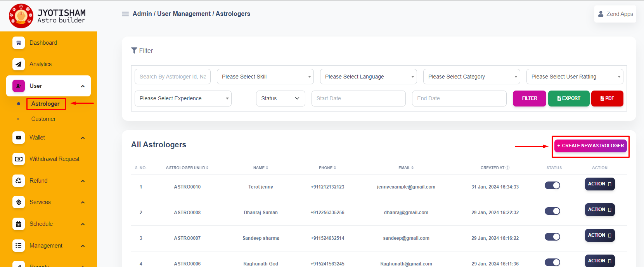Click the Refund sidebar icon
644x267 pixels.
pos(18,181)
